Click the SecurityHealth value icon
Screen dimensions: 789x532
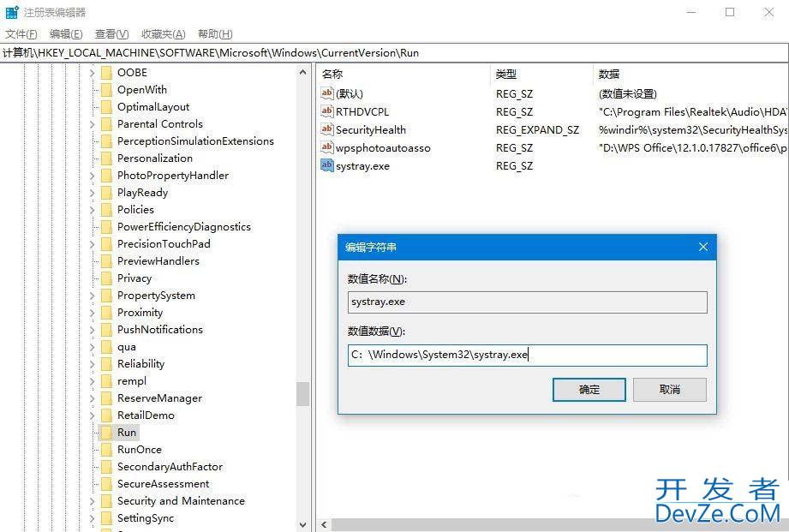click(x=326, y=129)
